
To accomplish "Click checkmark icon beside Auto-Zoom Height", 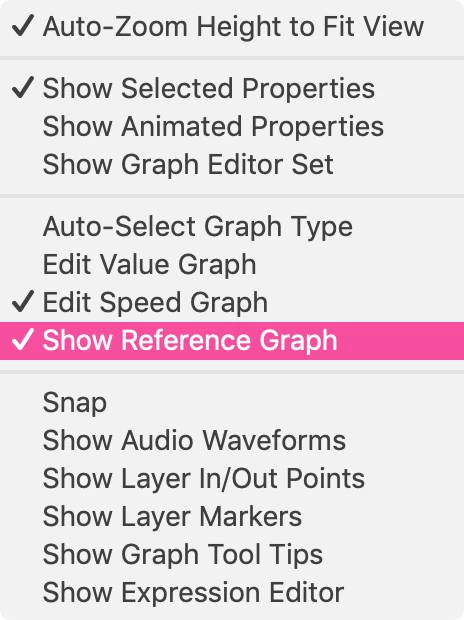I will tap(23, 26).
